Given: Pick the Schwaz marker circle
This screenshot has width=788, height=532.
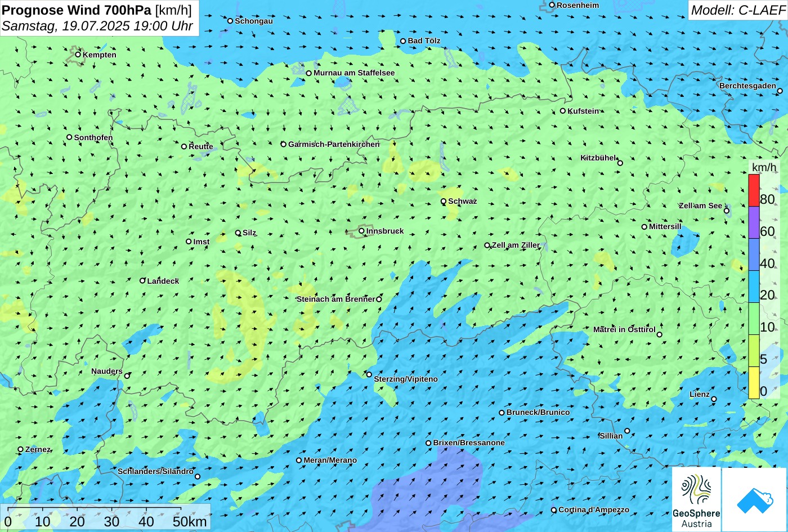Looking at the screenshot, I should (444, 201).
